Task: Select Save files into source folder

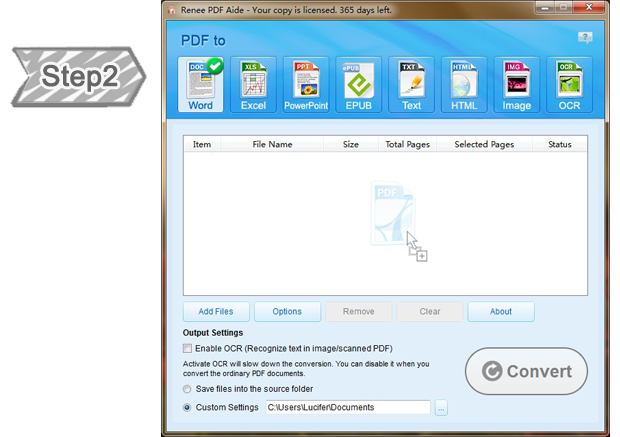Action: coord(188,389)
